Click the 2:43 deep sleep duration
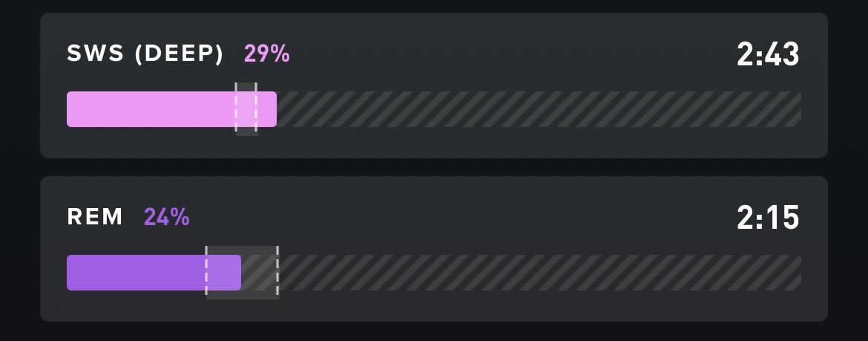 tap(768, 54)
